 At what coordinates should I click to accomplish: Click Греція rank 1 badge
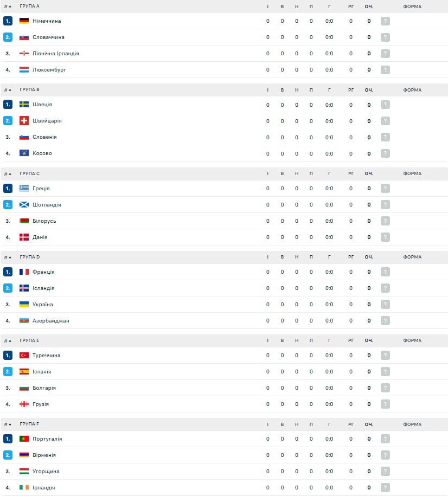(8, 189)
